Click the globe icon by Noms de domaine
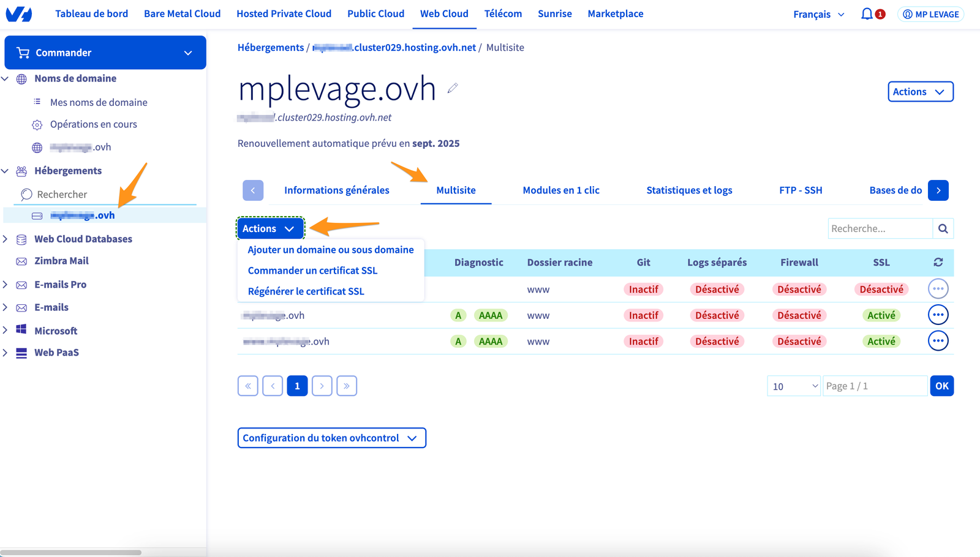This screenshot has width=980, height=557. point(21,79)
